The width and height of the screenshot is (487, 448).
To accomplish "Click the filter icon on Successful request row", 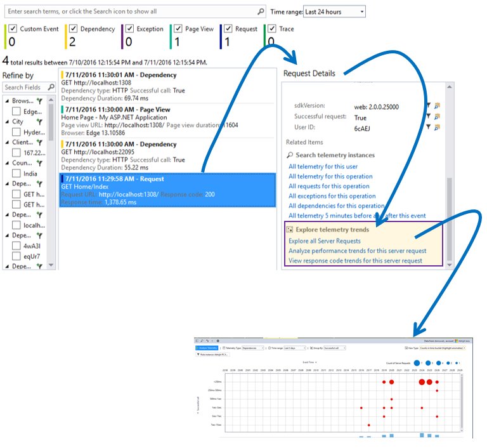I will (x=428, y=116).
